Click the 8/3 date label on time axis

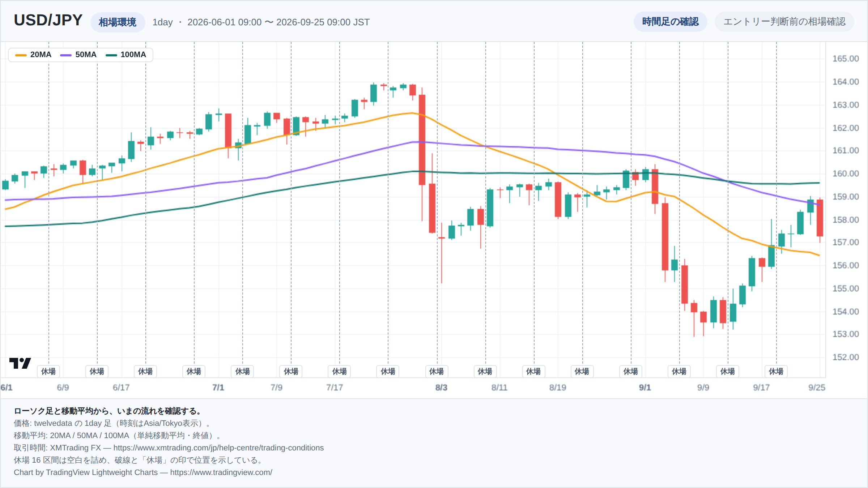(x=441, y=388)
